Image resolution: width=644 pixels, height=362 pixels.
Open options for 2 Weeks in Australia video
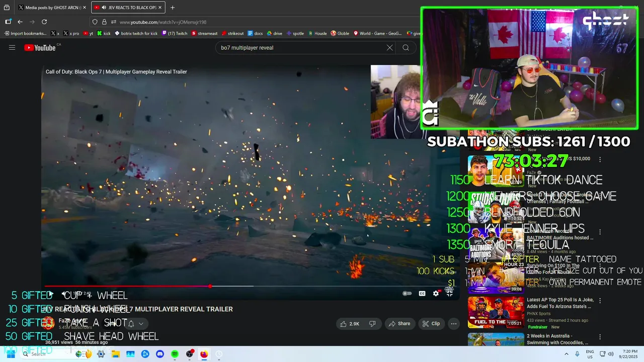600,336
